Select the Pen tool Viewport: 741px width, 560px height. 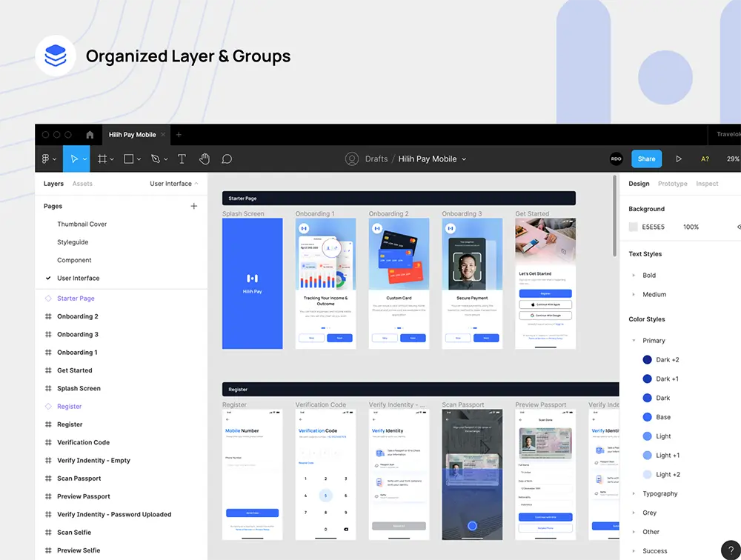155,159
